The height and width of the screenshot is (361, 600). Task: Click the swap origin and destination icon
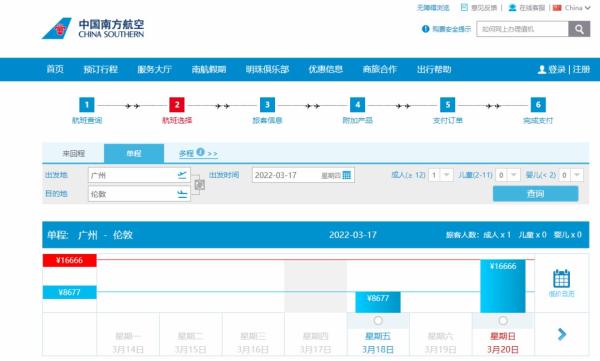(199, 185)
